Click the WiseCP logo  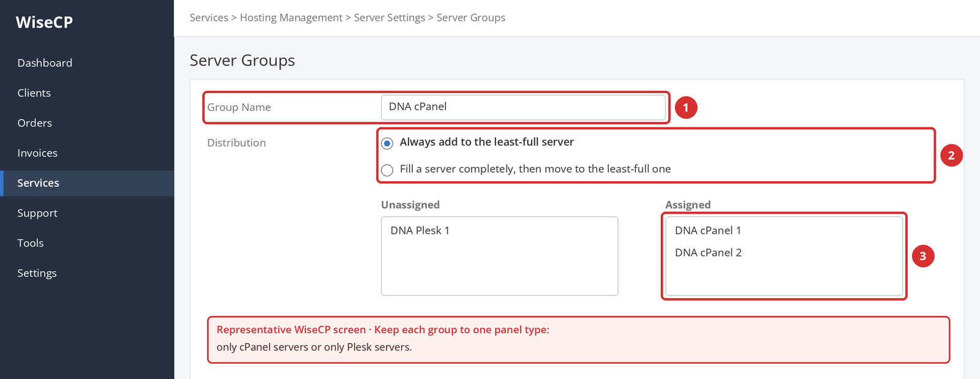[44, 22]
